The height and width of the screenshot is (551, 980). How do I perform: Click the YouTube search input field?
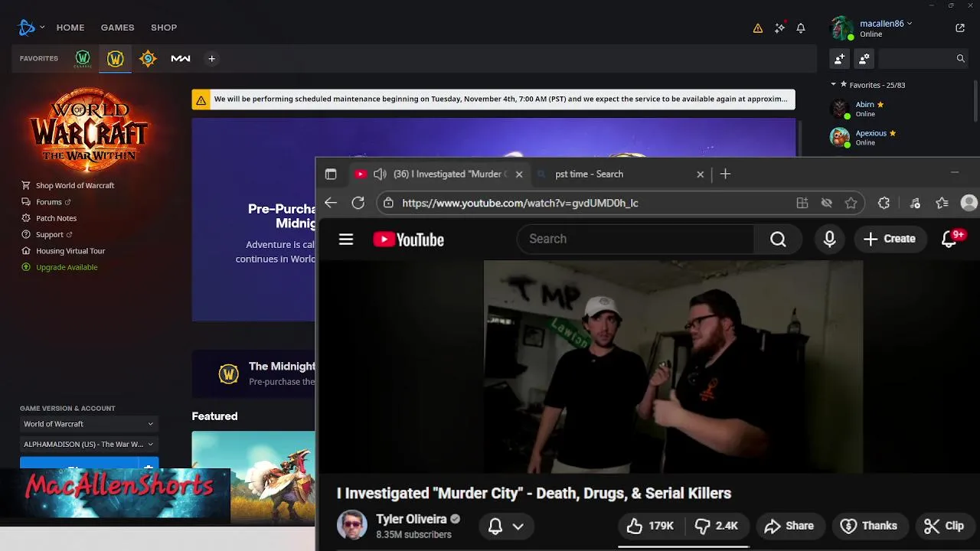pyautogui.click(x=635, y=240)
